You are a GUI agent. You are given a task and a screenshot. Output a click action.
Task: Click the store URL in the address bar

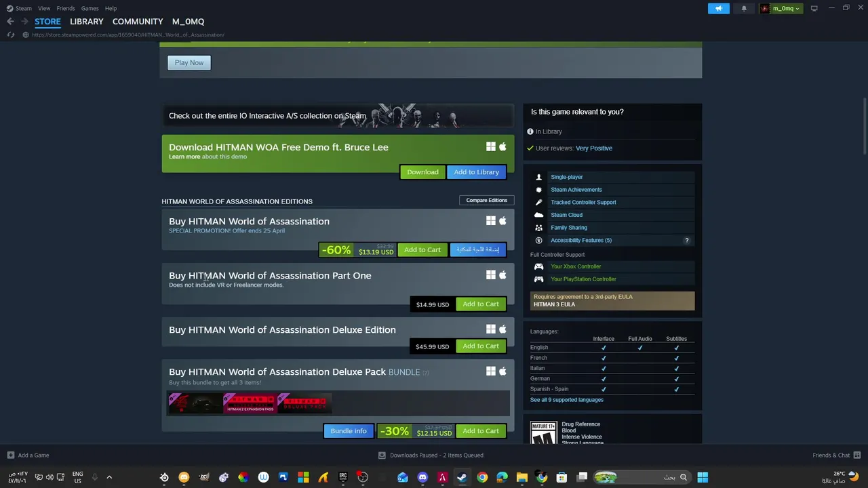(x=127, y=35)
